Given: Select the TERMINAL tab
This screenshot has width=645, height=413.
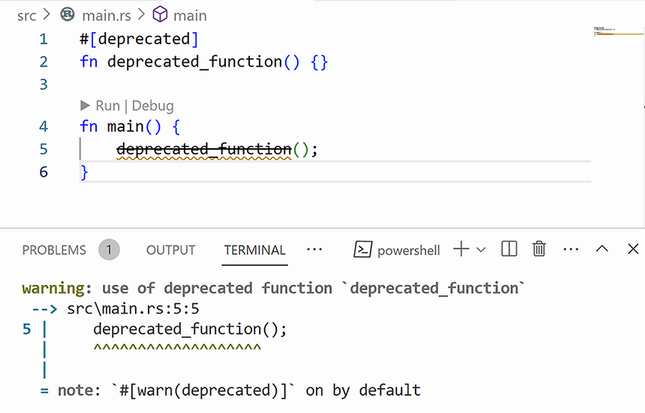Looking at the screenshot, I should 255,250.
